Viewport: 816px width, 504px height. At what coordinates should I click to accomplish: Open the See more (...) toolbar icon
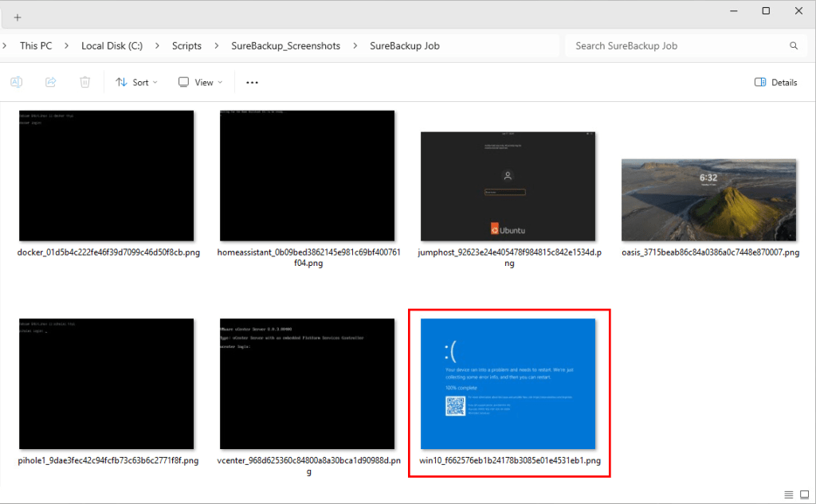coord(252,82)
